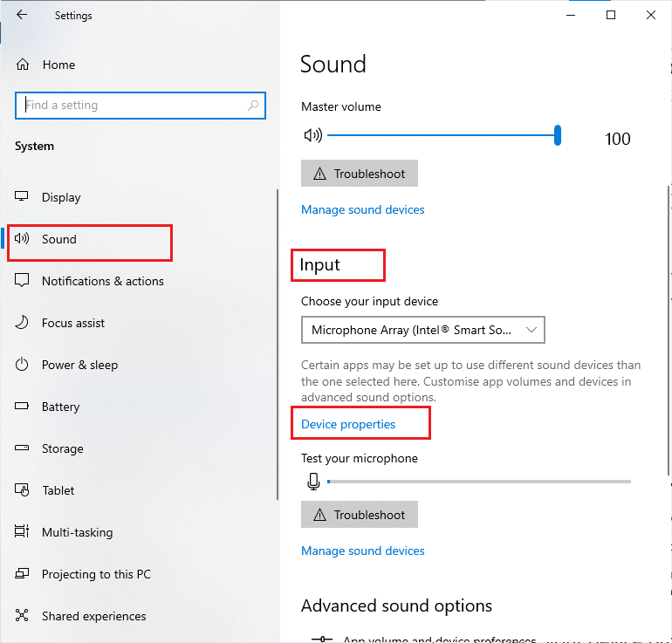Open Display settings

[61, 197]
